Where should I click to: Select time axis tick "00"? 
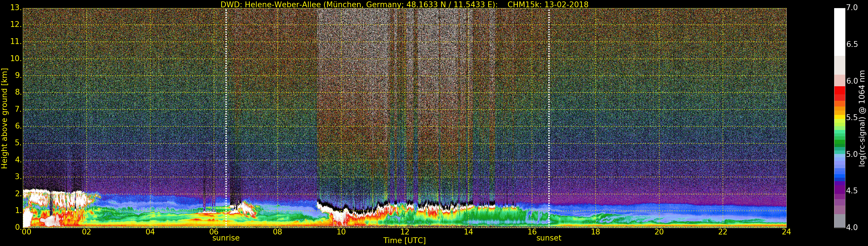[26, 232]
